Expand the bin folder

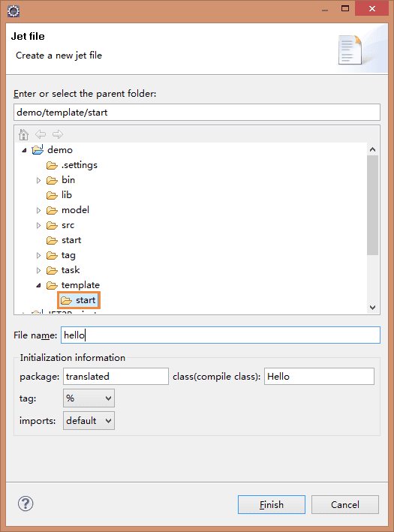point(38,180)
